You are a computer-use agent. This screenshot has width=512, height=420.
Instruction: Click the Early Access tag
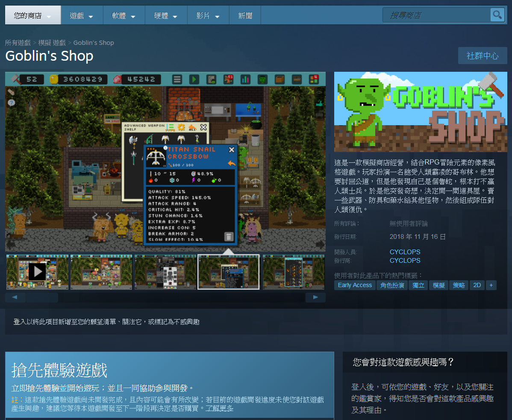tap(355, 285)
